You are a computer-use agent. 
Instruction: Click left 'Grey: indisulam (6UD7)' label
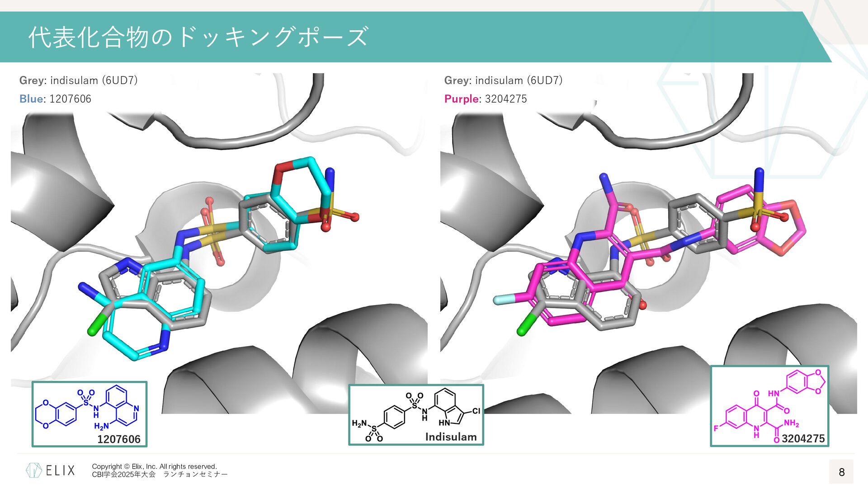(x=78, y=80)
